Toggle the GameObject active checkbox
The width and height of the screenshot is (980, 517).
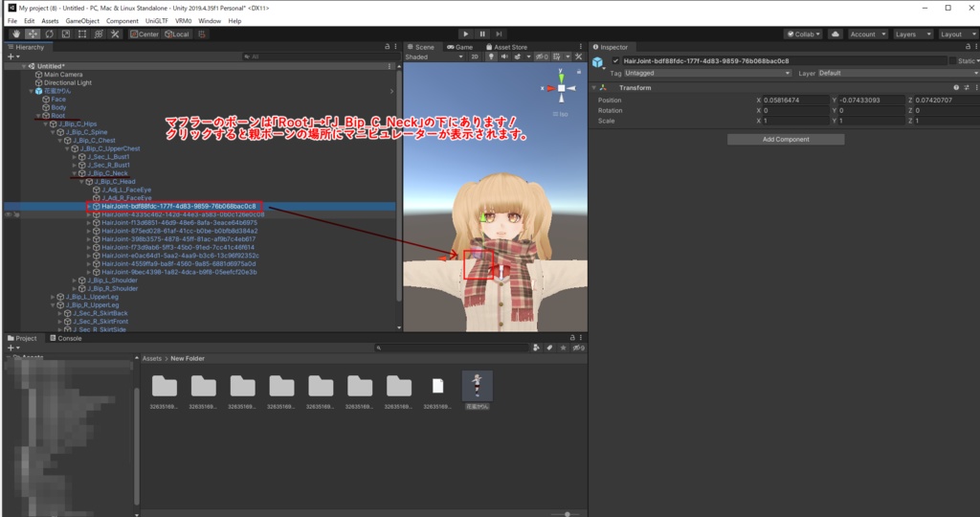615,60
